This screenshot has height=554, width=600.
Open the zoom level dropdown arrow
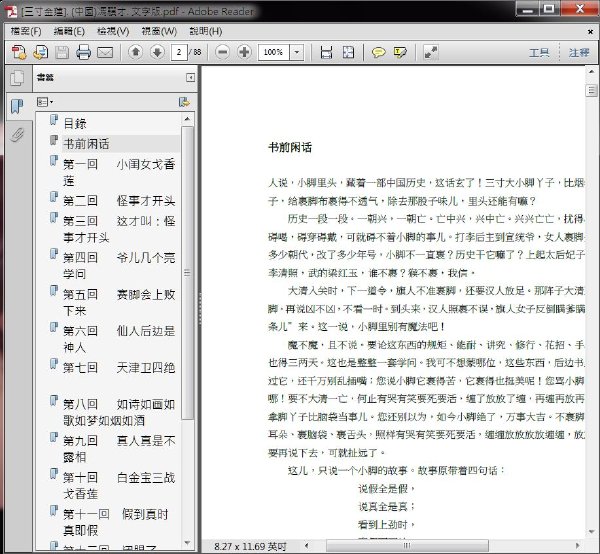coord(297,52)
